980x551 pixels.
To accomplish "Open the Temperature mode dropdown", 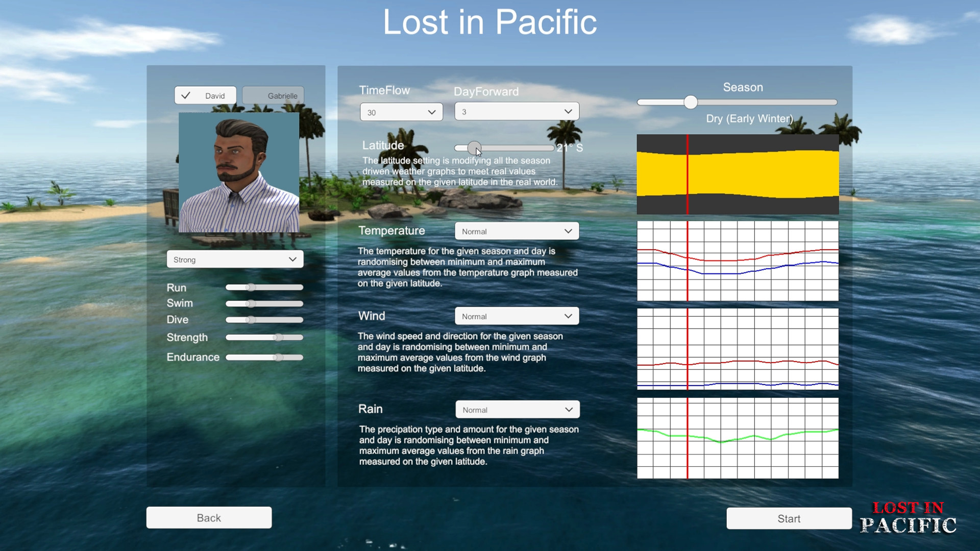I will (x=517, y=231).
